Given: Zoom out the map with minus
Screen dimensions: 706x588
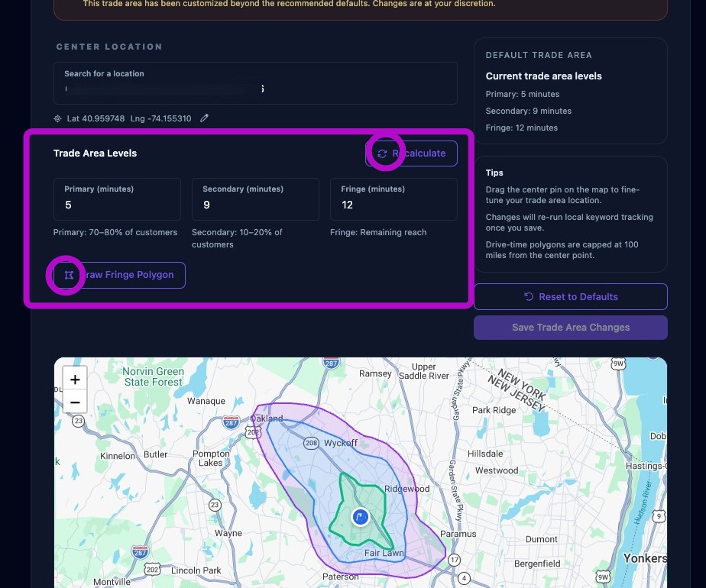Looking at the screenshot, I should coord(75,402).
